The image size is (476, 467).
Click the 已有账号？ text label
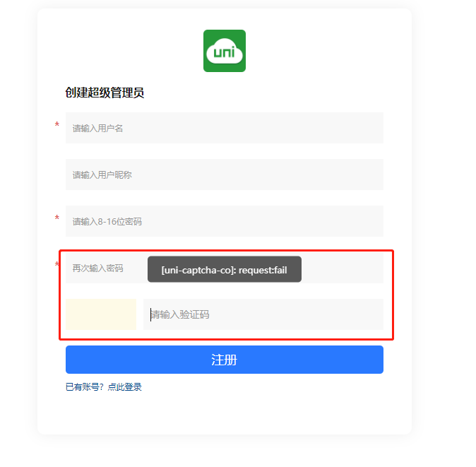point(85,387)
